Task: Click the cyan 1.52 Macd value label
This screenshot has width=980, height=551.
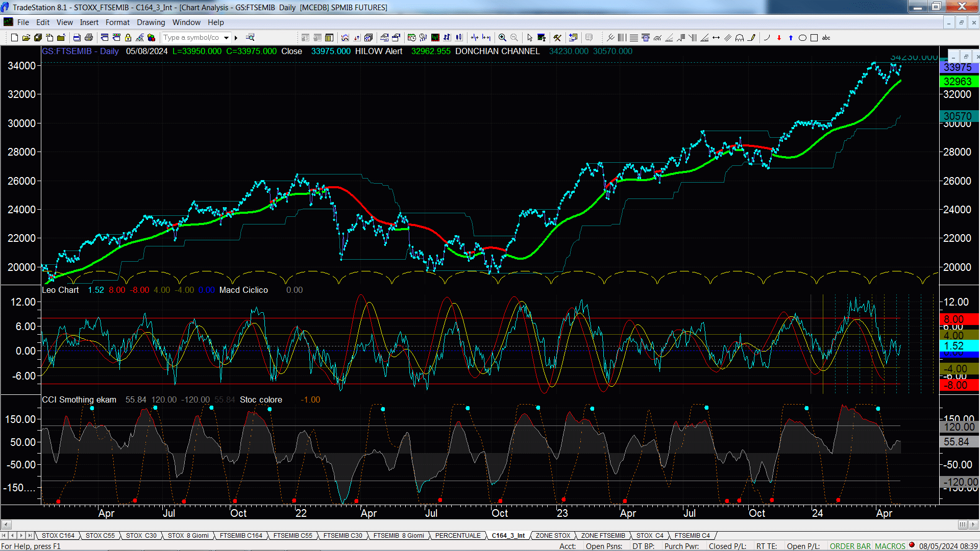Action: [959, 346]
